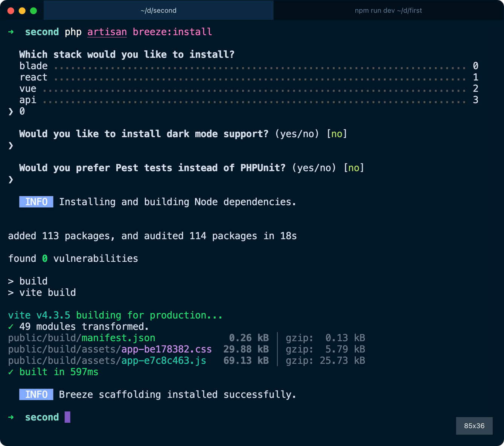Click the underlined artisan command word
Image resolution: width=504 pixels, height=446 pixels.
(x=107, y=32)
